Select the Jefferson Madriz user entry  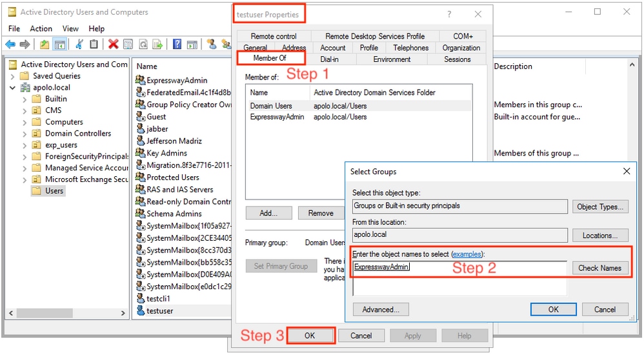click(x=174, y=141)
